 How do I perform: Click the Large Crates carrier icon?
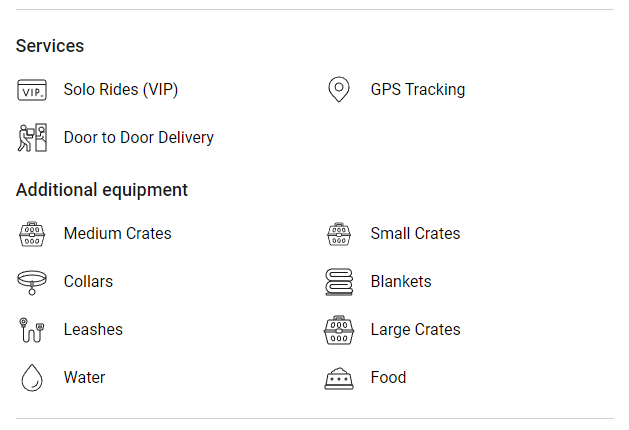[x=339, y=330]
